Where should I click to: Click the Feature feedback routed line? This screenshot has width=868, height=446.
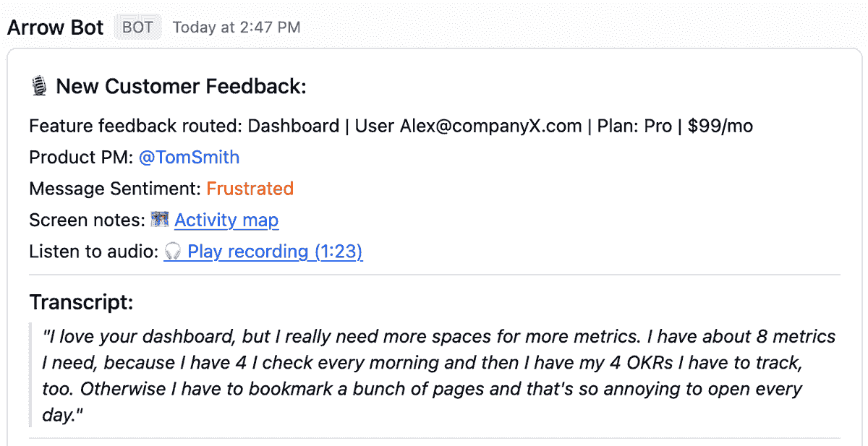pos(391,126)
